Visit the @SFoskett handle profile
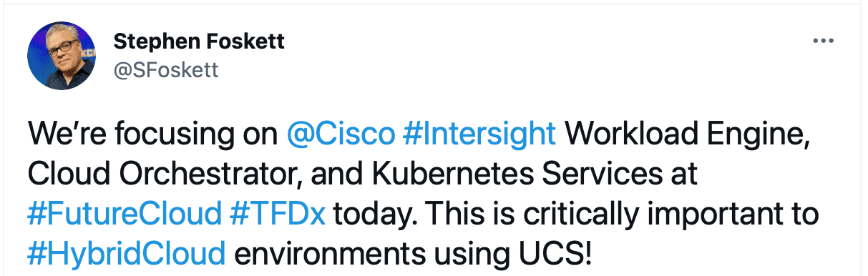 point(165,69)
